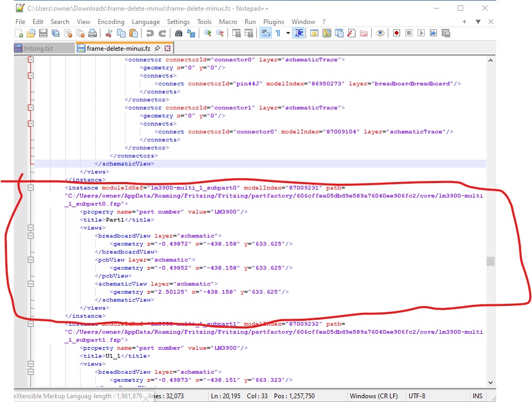Toggle Word Wrap in the toolbar
532x402 pixels.
point(265,33)
